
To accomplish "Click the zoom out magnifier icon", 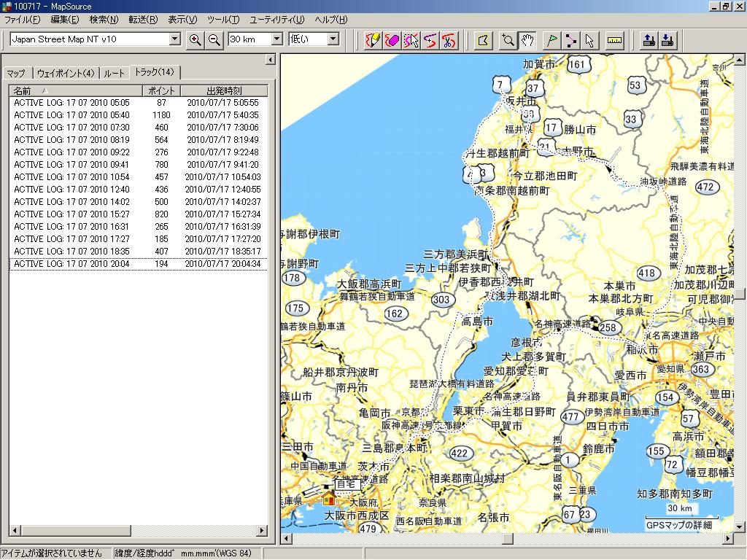I will tap(214, 40).
